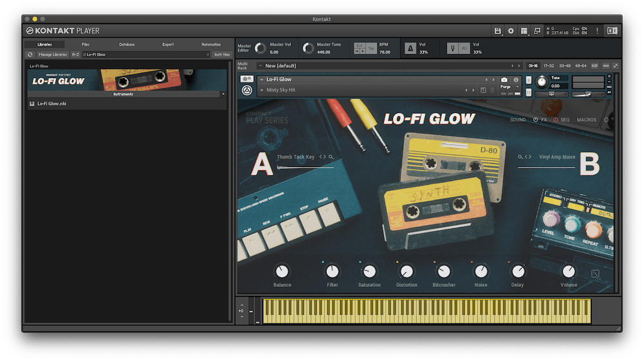This screenshot has width=644, height=361.
Task: Toggle PV button on instrument header
Action: pos(609,93)
